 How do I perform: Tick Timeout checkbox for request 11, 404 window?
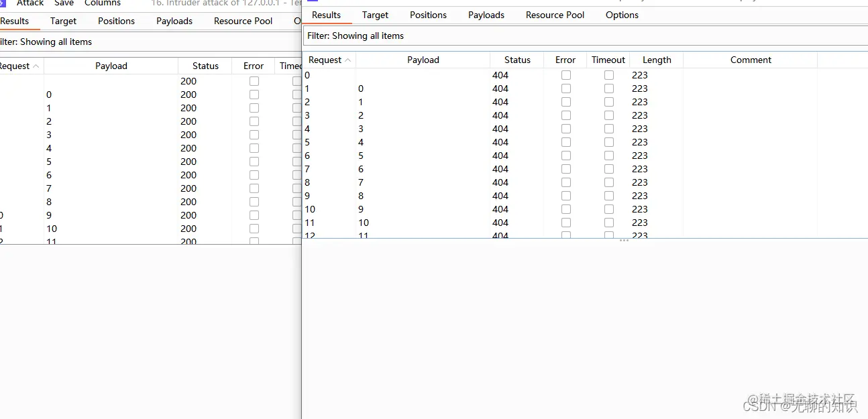pyautogui.click(x=609, y=223)
